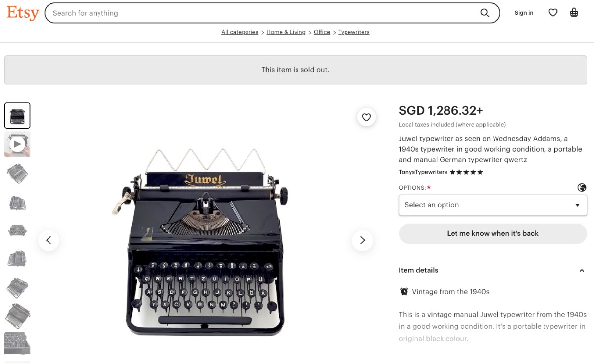Click Let me know when it's back
Viewport: 594px width, 364px height.
493,233
